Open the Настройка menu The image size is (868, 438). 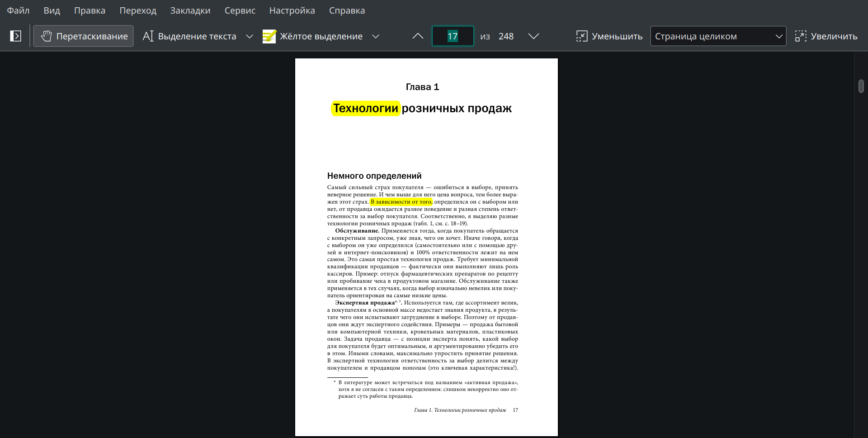pyautogui.click(x=292, y=10)
